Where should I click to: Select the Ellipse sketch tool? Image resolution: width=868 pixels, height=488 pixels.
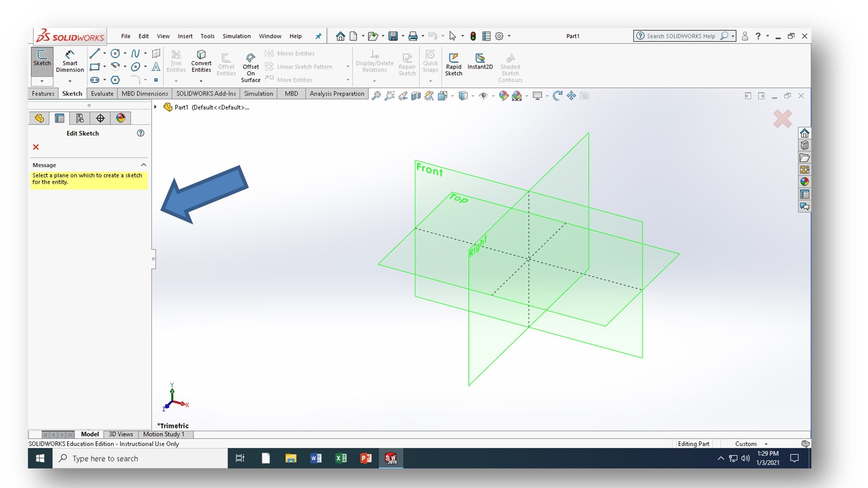click(x=135, y=67)
